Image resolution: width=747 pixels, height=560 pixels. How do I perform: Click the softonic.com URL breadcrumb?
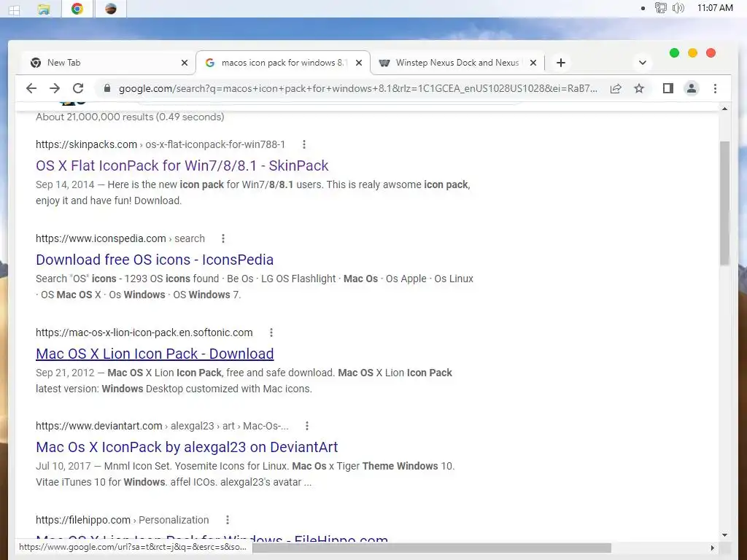coord(144,332)
